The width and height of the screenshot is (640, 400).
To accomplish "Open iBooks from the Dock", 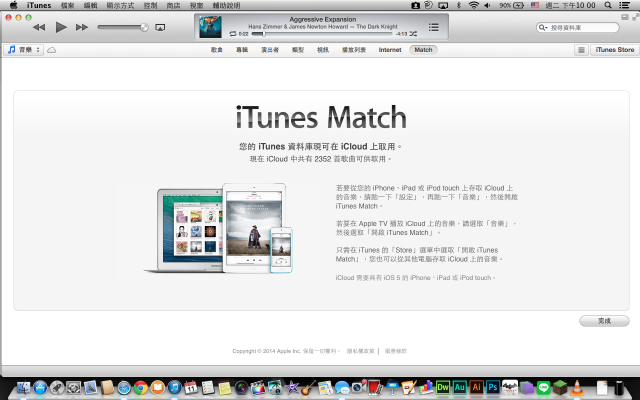I will coord(158,387).
